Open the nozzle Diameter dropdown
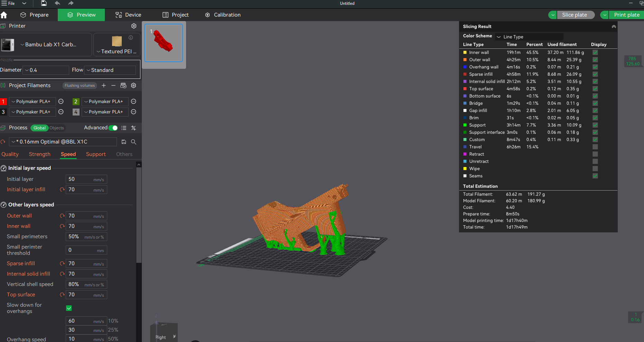This screenshot has width=644, height=342. coord(46,70)
